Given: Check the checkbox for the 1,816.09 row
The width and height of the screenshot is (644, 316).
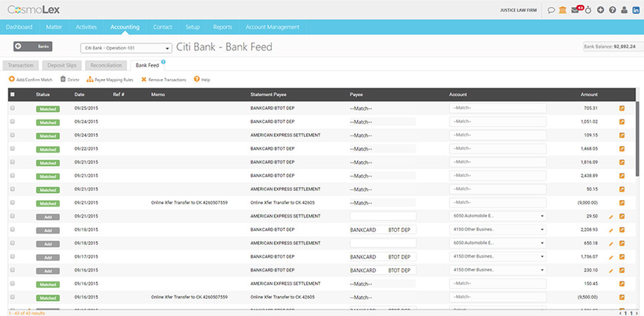Looking at the screenshot, I should click(12, 162).
